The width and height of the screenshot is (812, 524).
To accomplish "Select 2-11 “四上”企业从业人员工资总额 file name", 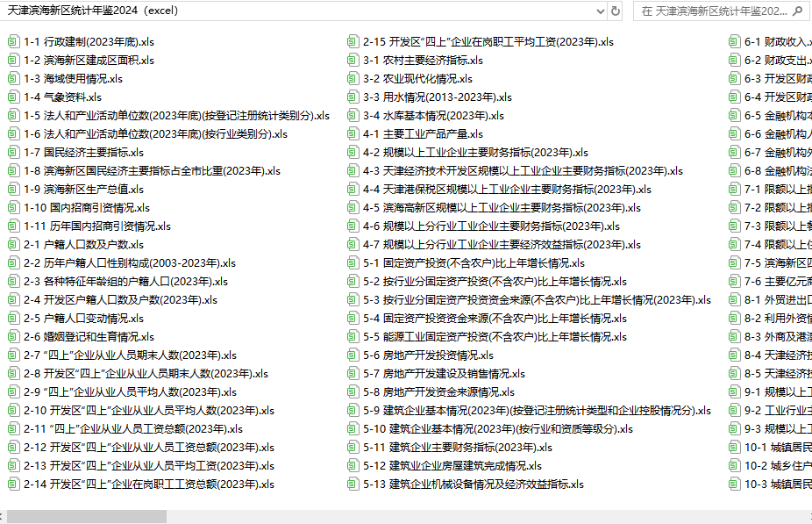I will point(133,428).
